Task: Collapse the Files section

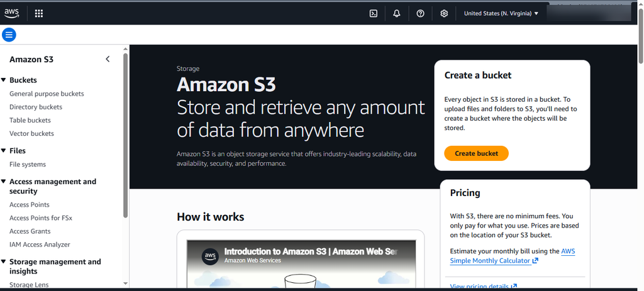Action: pos(3,151)
